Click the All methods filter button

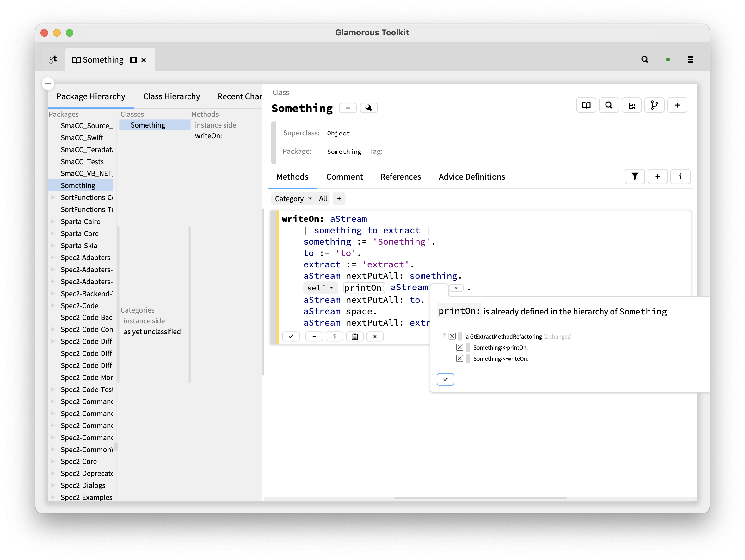coord(323,198)
